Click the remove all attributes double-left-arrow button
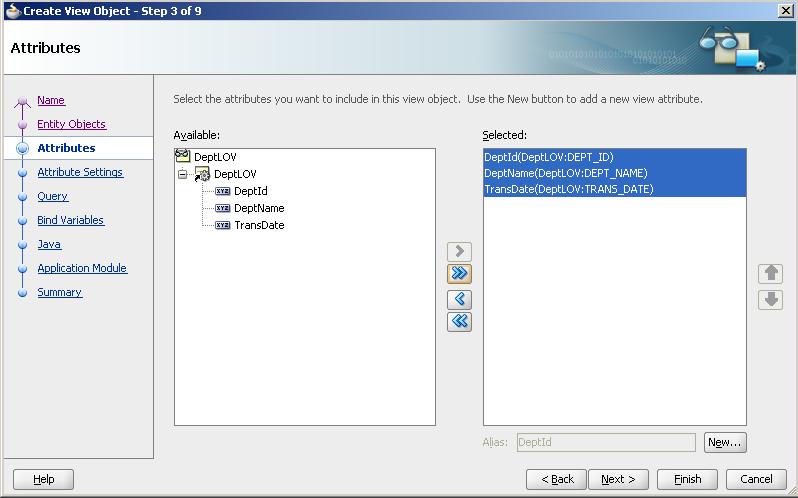 tap(459, 321)
